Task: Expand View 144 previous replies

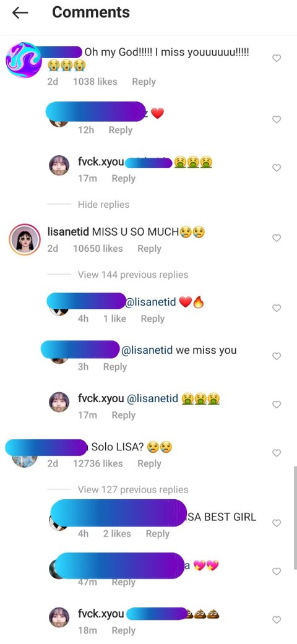Action: (133, 275)
